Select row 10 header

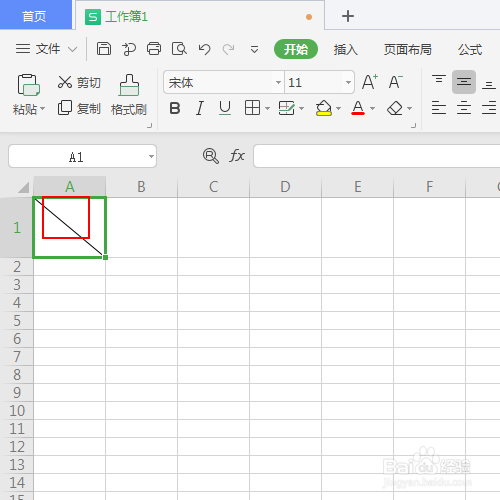pos(17,411)
